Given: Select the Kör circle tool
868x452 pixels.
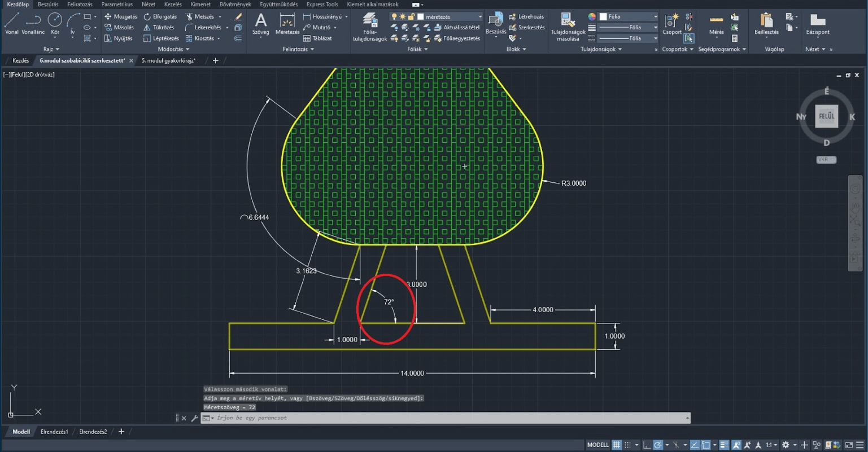Looking at the screenshot, I should pyautogui.click(x=55, y=24).
